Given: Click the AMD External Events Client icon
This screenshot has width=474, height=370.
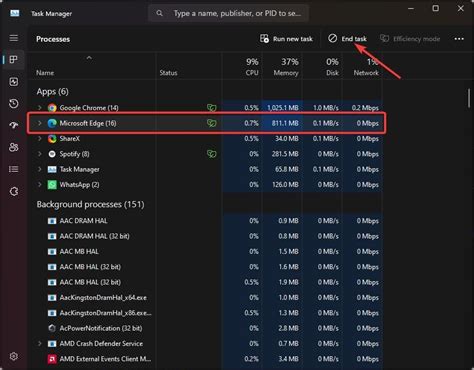Looking at the screenshot, I should click(52, 359).
